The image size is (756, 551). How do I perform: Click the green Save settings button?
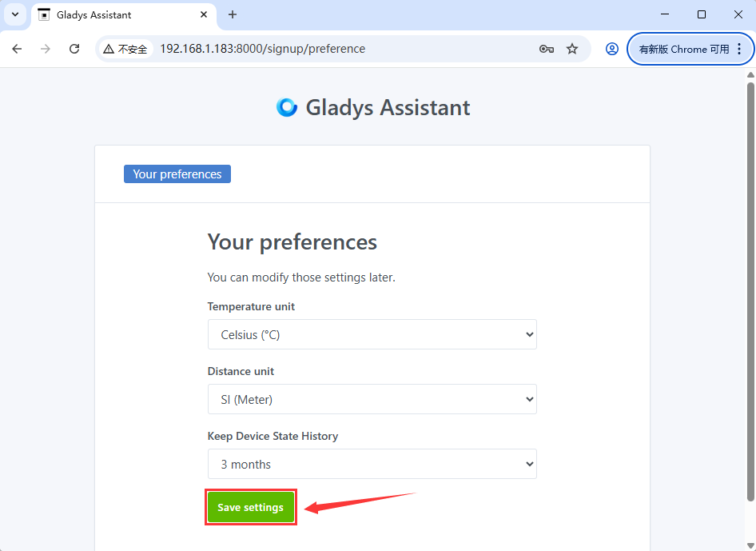pyautogui.click(x=251, y=507)
